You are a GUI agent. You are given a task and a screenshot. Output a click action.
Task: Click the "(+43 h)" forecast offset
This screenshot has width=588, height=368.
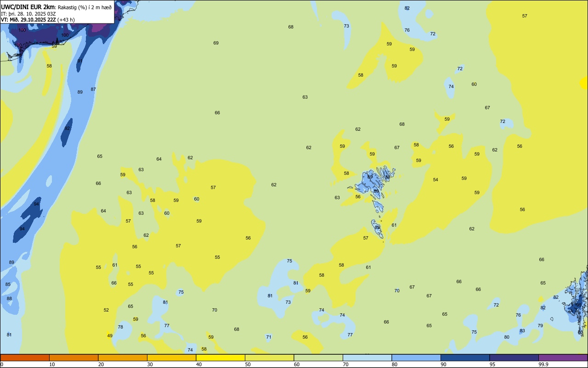(66, 20)
